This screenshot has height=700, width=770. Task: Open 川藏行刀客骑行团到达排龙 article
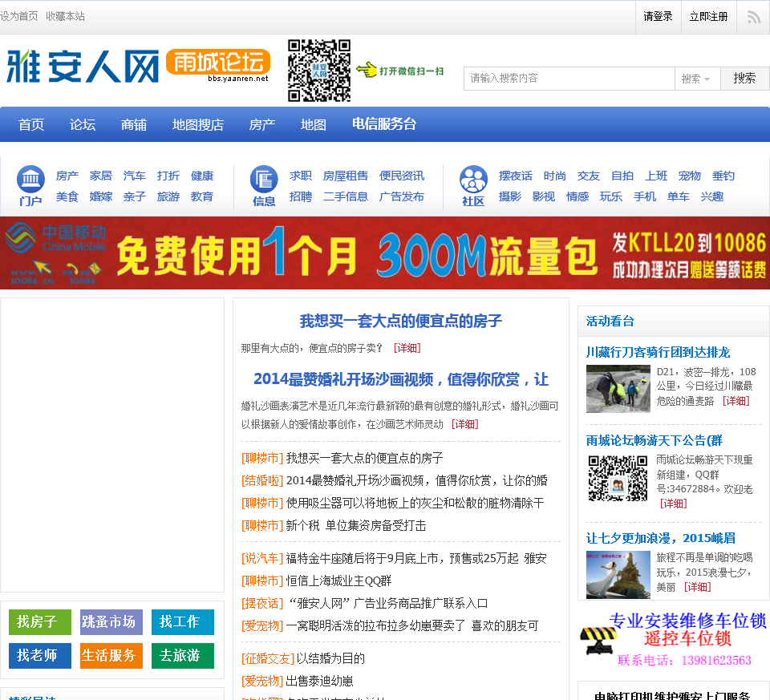click(658, 352)
